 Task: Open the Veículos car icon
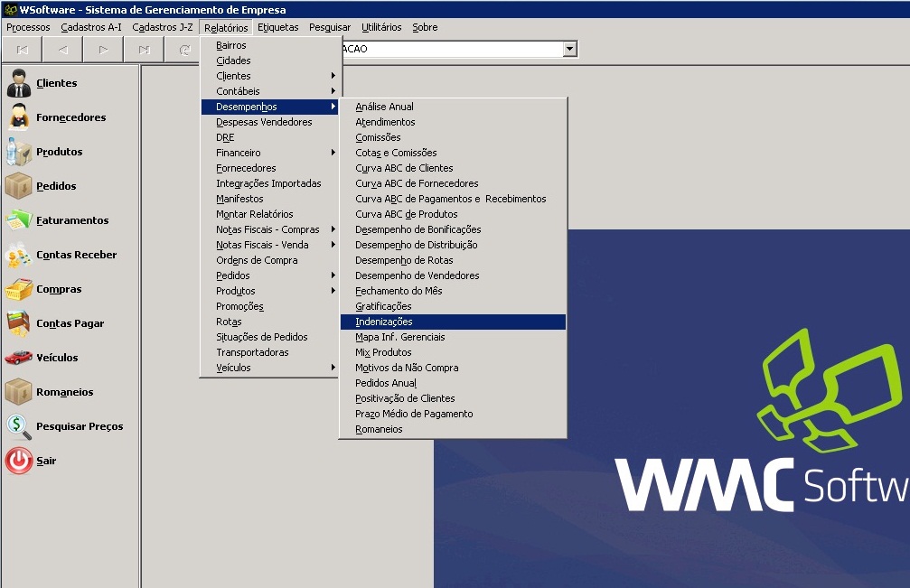pyautogui.click(x=19, y=358)
